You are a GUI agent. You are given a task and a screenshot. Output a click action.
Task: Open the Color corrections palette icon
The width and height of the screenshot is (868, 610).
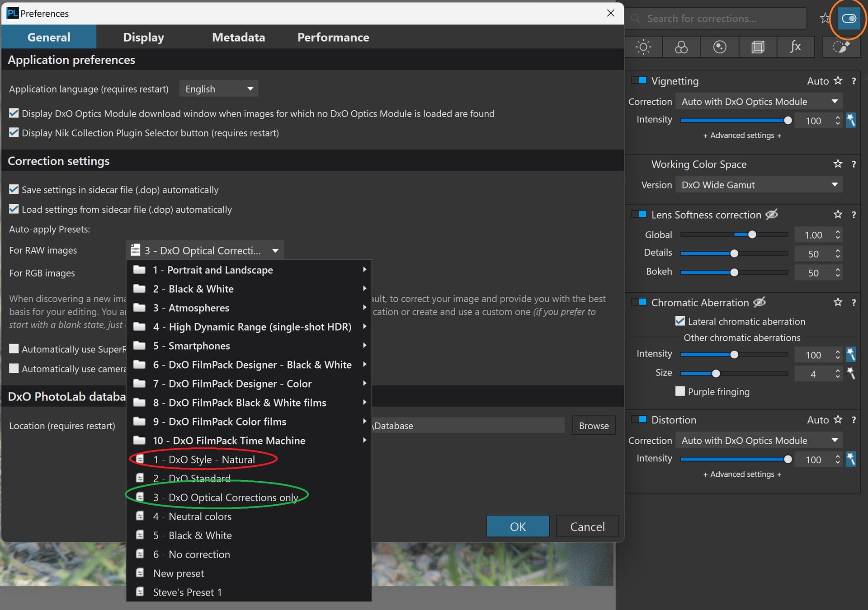[x=681, y=47]
